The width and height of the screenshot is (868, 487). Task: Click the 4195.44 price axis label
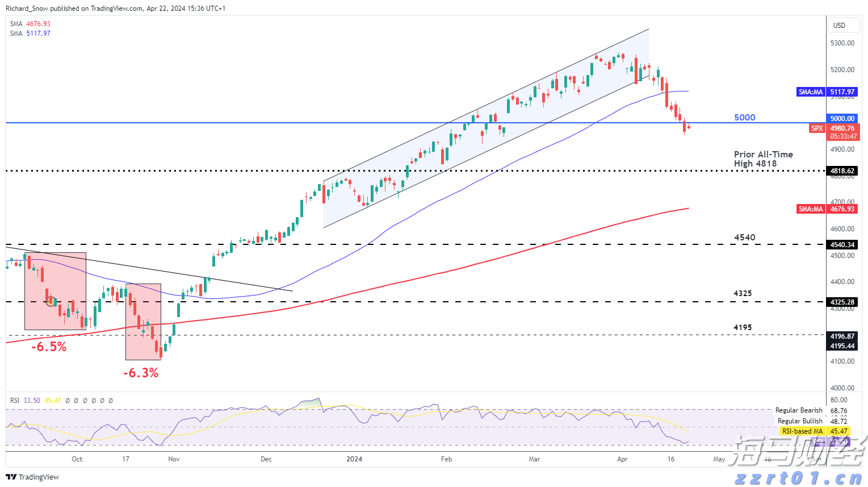coord(842,346)
